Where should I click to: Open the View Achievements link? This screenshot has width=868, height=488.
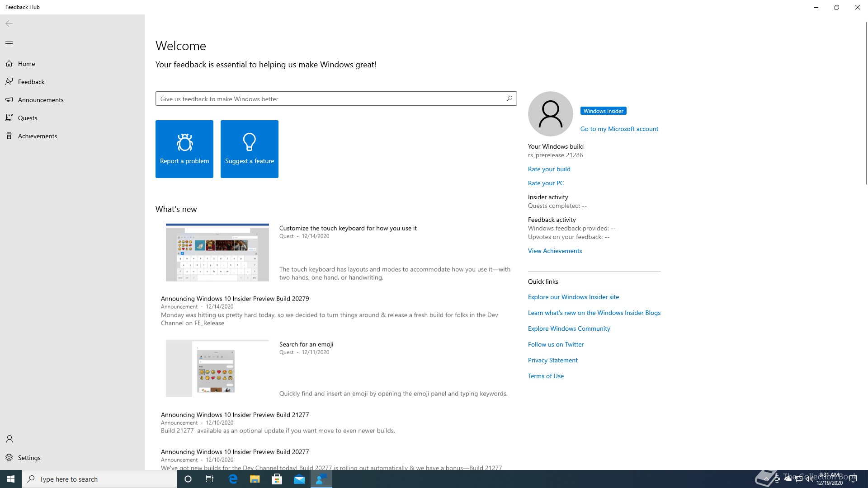[555, 251]
